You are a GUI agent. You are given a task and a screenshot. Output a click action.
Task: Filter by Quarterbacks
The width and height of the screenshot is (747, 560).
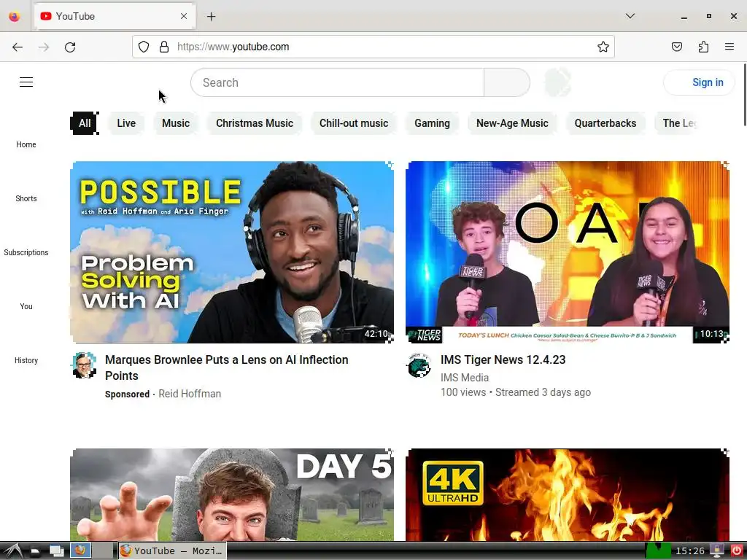tap(605, 123)
